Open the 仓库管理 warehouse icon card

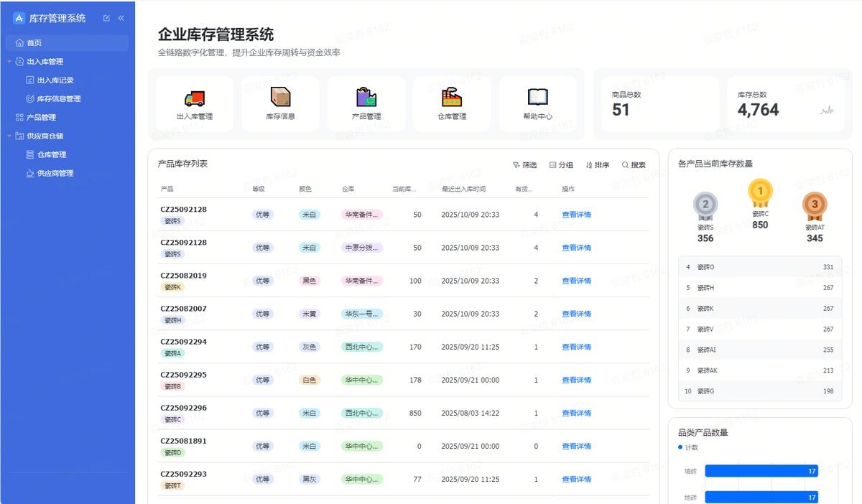coord(452,104)
